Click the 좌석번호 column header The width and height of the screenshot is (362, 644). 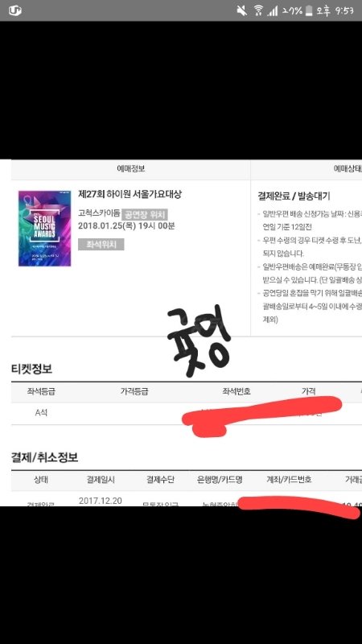[237, 392]
